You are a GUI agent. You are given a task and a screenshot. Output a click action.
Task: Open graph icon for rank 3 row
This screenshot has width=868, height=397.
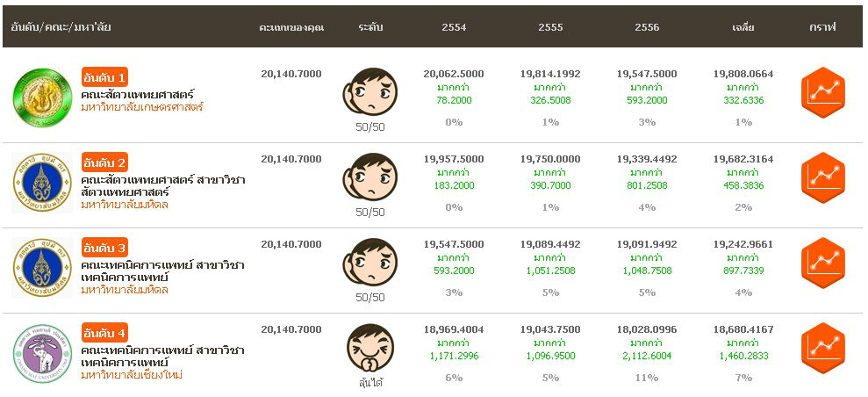tap(822, 263)
